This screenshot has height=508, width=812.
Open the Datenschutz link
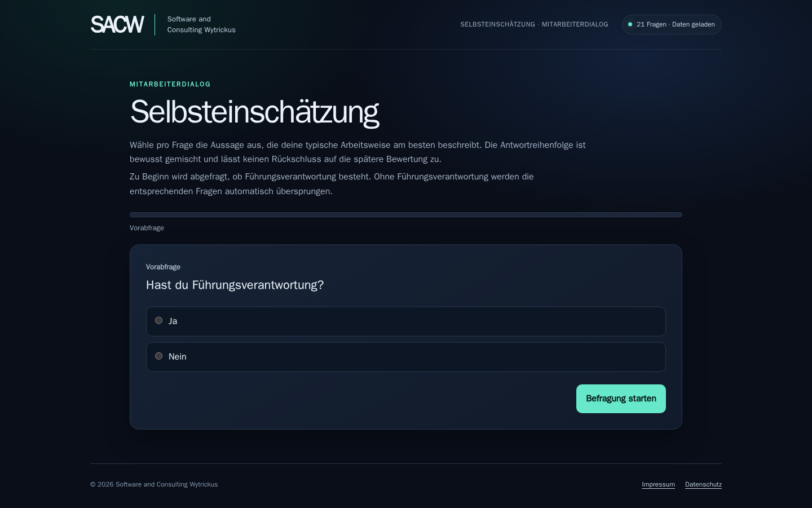click(703, 484)
